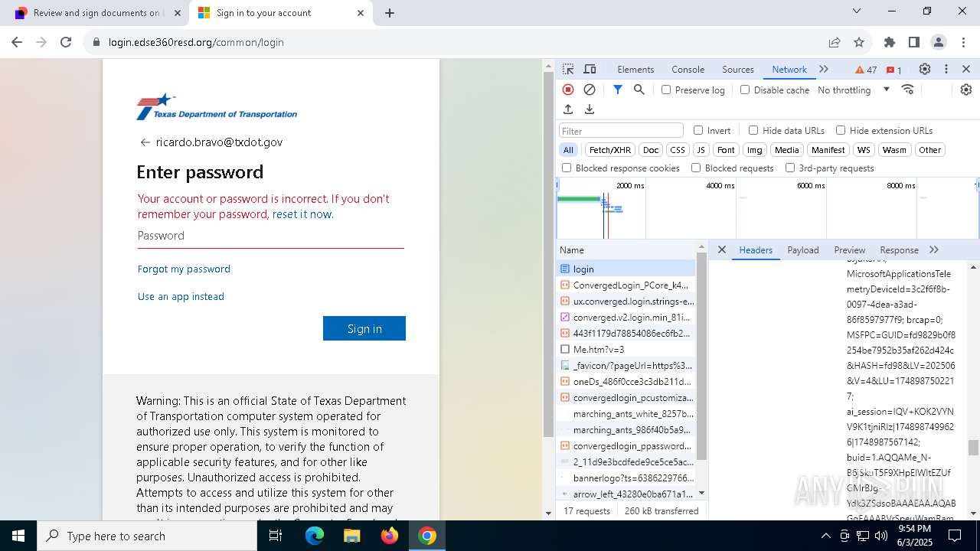Open the Response tab
This screenshot has height=551, width=980.
point(899,249)
